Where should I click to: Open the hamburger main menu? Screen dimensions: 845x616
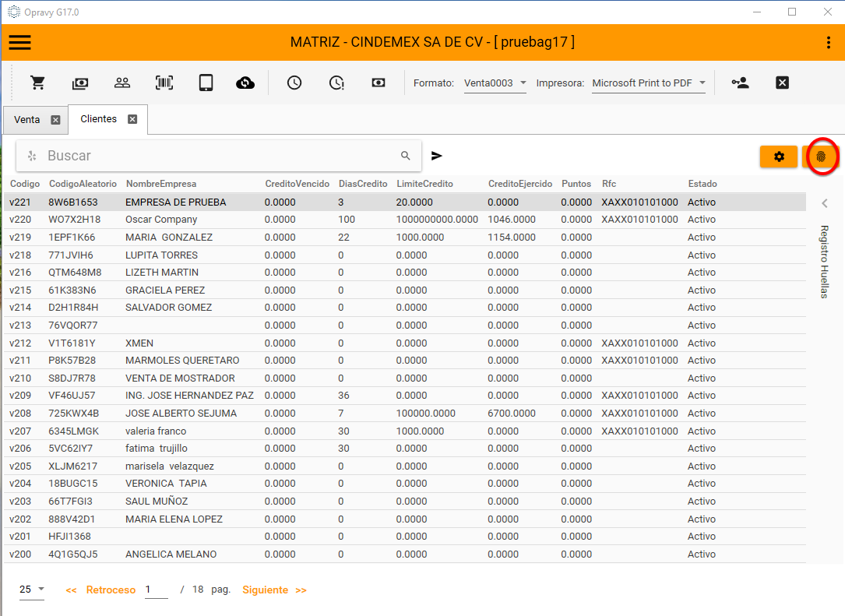tap(20, 42)
